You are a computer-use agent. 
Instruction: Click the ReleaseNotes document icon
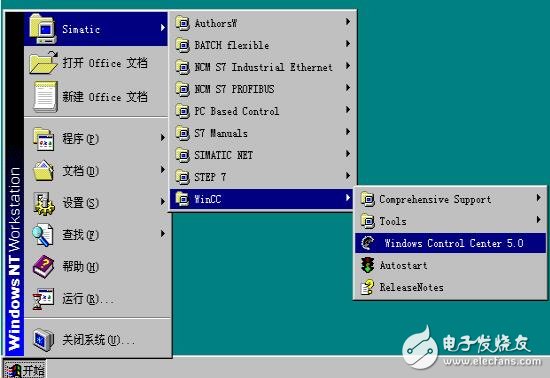pyautogui.click(x=367, y=287)
